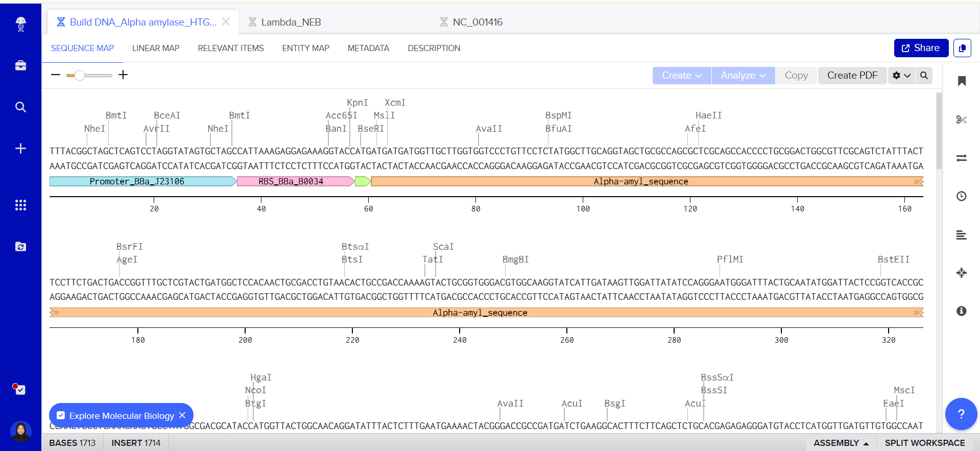
Task: Open the history clock icon
Action: tap(961, 196)
